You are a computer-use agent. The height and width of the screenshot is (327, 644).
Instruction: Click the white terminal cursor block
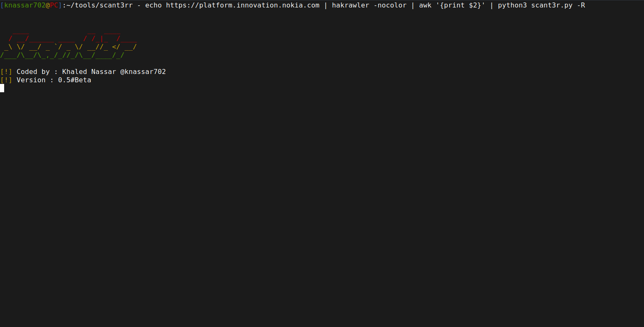(2, 88)
